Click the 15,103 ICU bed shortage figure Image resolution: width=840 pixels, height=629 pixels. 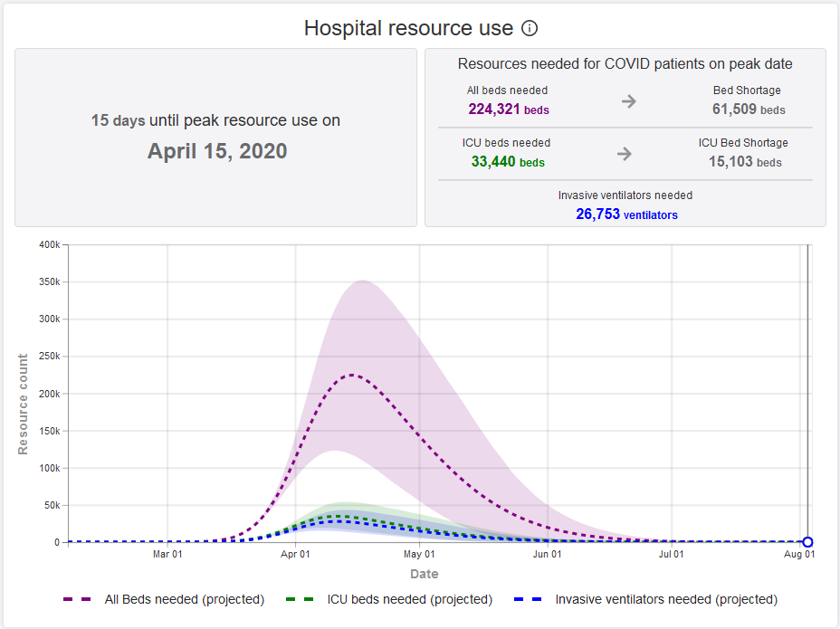point(745,162)
